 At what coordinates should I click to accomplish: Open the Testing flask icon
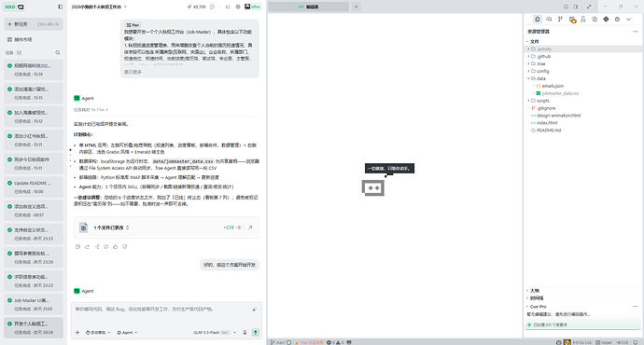coord(583,20)
